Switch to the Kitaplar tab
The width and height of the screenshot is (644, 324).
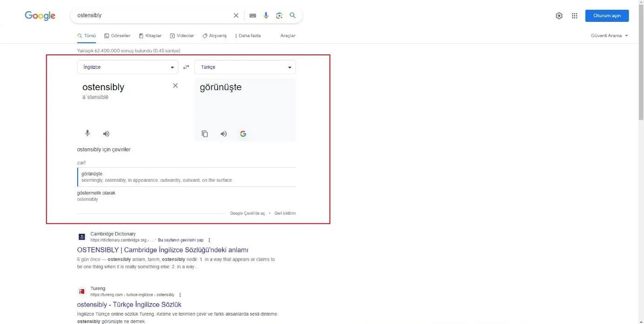click(150, 36)
